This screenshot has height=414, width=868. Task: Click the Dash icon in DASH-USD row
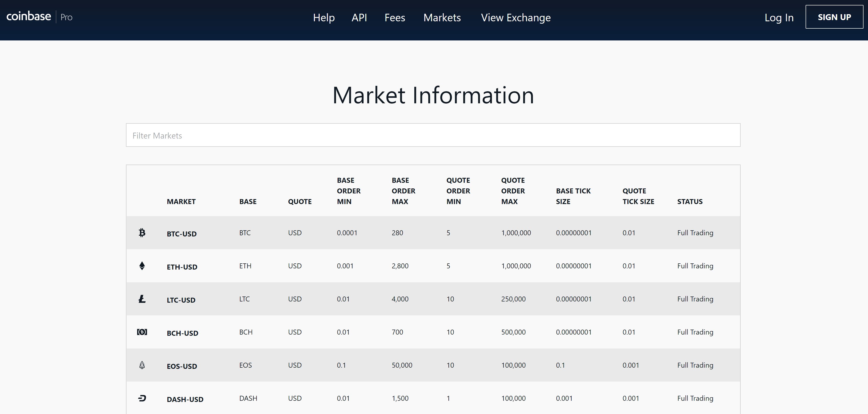click(142, 398)
